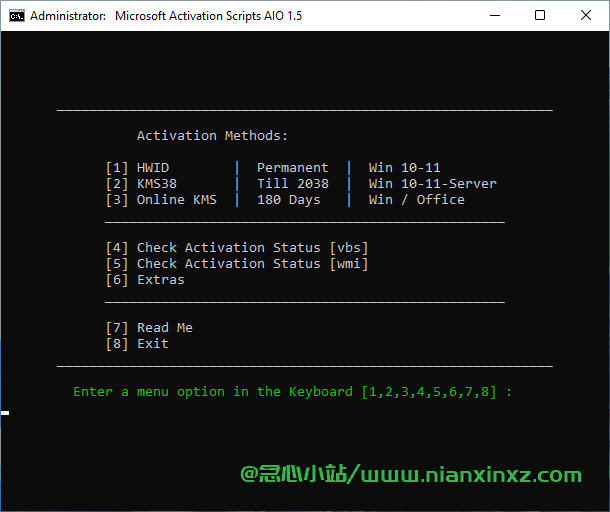Image resolution: width=610 pixels, height=512 pixels.
Task: Click the 'Till 2038' text
Action: point(293,184)
